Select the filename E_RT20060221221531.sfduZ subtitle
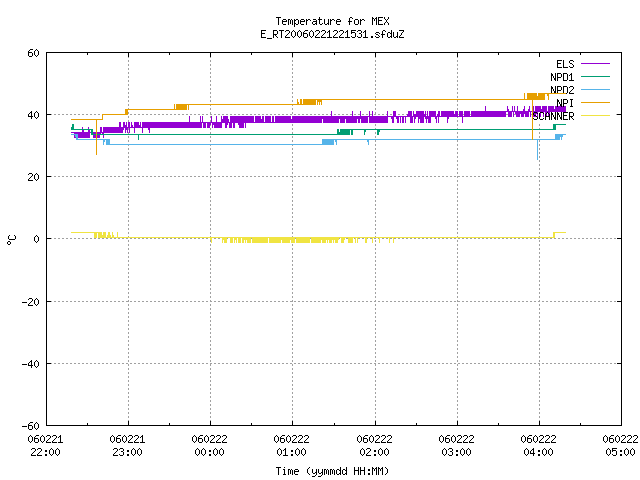The width and height of the screenshot is (640, 480). (x=332, y=34)
